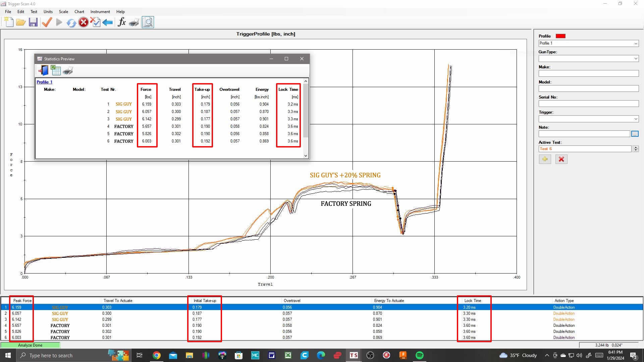Screen dimensions: 644x362
Task: Click the magnifier/zoom search icon
Action: (x=148, y=22)
